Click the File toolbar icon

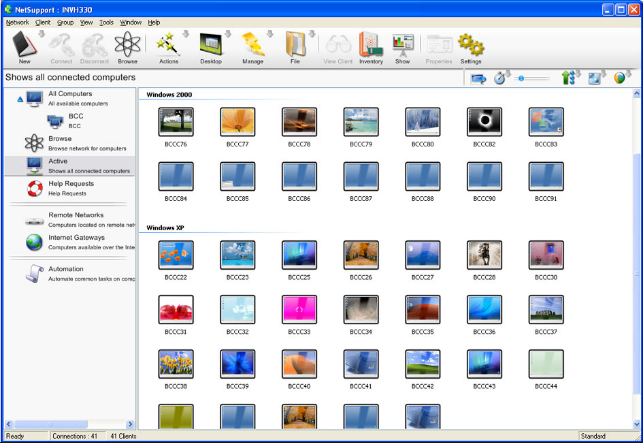pyautogui.click(x=295, y=45)
